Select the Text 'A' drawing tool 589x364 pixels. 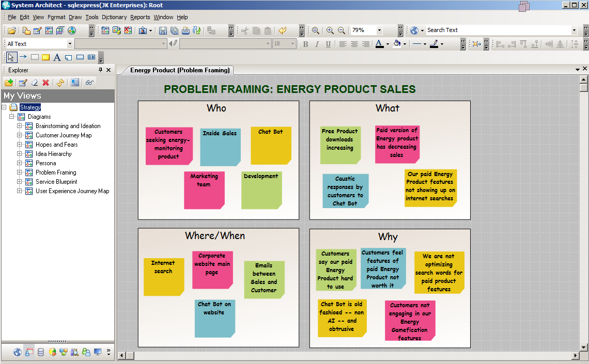57,57
